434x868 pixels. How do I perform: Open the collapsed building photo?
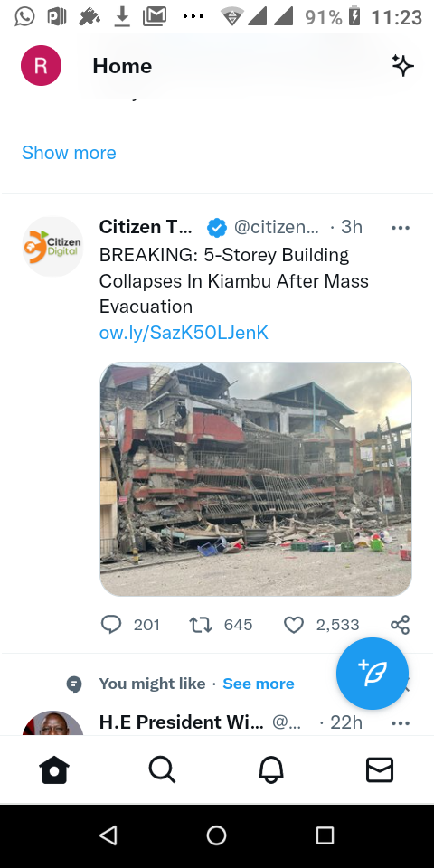[256, 479]
